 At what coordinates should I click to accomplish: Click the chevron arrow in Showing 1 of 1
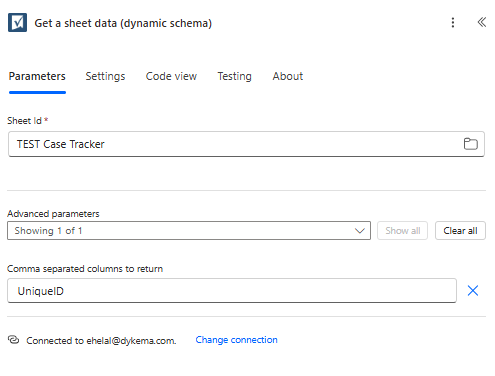pos(360,231)
